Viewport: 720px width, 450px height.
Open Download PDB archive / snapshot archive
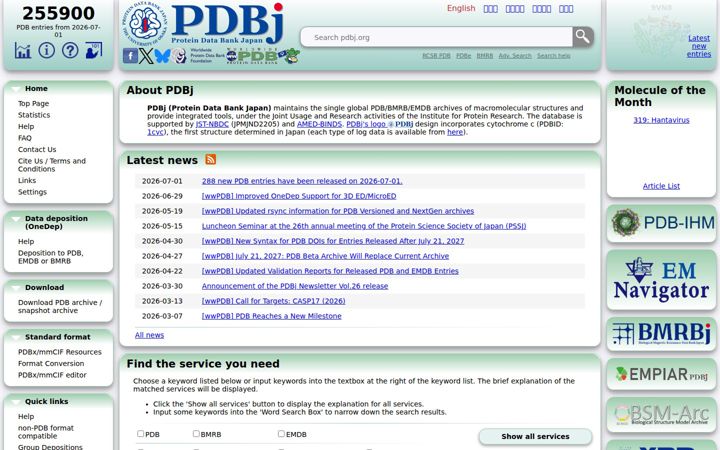60,307
